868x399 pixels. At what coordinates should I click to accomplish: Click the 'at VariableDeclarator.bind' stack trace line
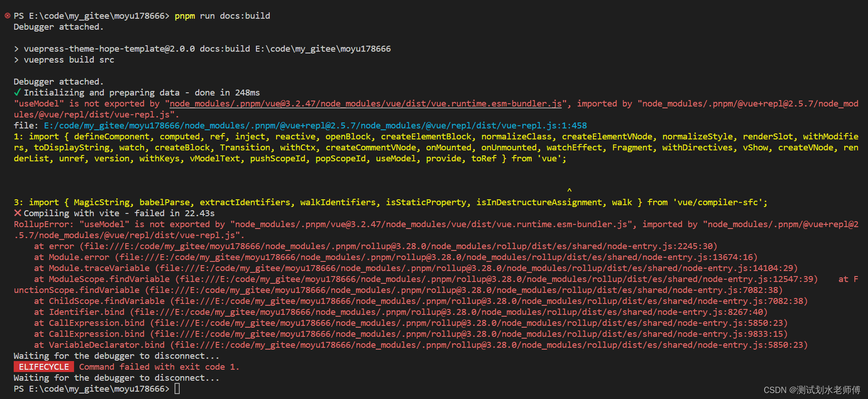(x=421, y=345)
